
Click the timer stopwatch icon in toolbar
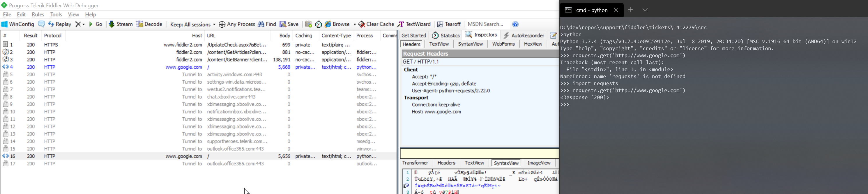(x=319, y=24)
